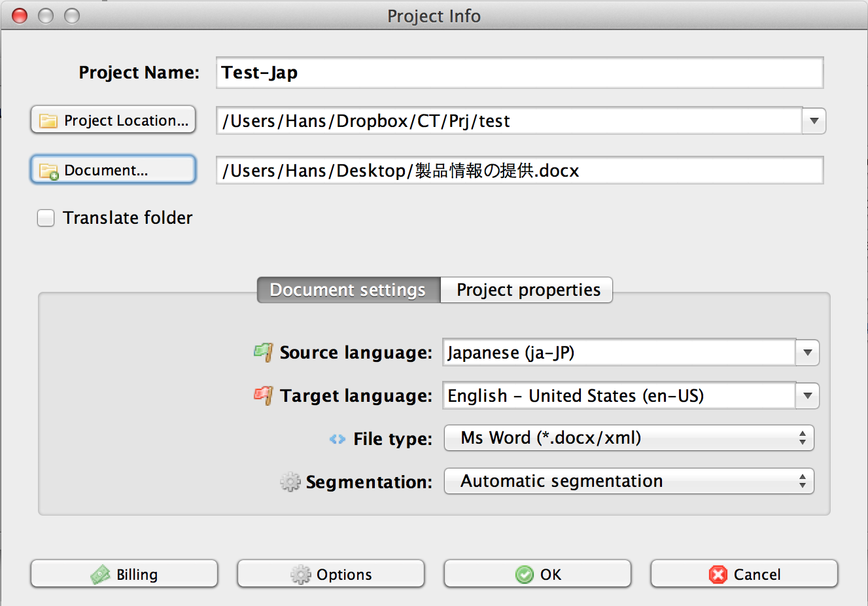Open the Segmentation popup menu

629,482
